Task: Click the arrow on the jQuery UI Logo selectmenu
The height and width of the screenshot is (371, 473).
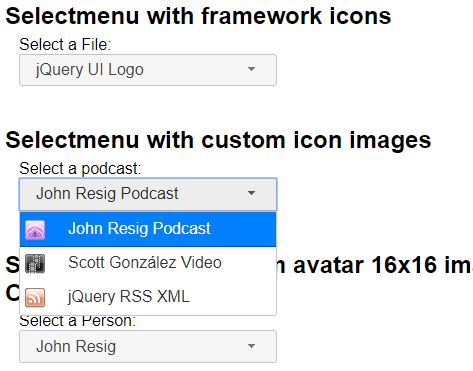Action: [x=251, y=69]
